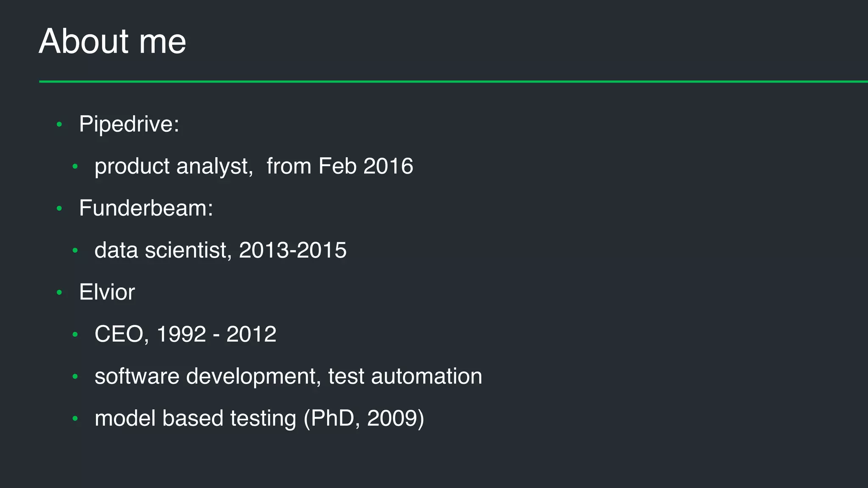
Task: Click the green bullet beside "Elvior"
Action: (59, 292)
